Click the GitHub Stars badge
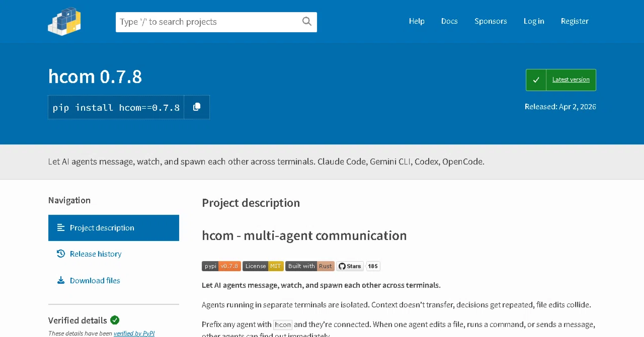The image size is (644, 337). coord(350,266)
